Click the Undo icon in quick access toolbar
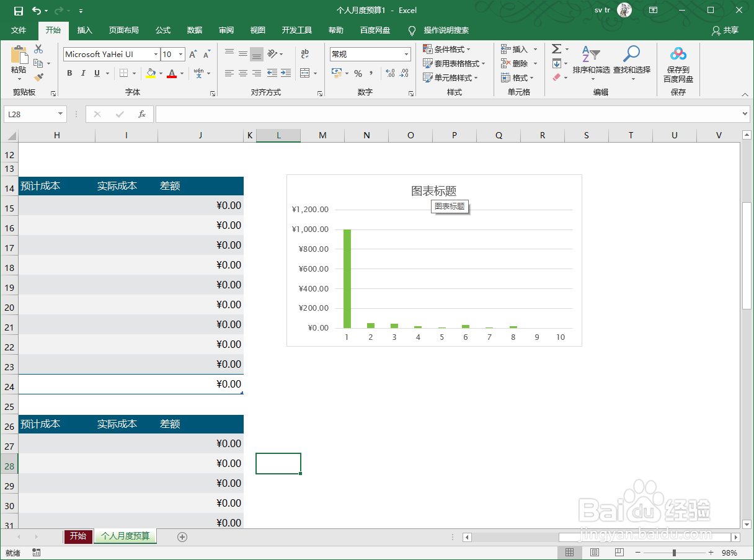The height and width of the screenshot is (560, 754). 35,11
